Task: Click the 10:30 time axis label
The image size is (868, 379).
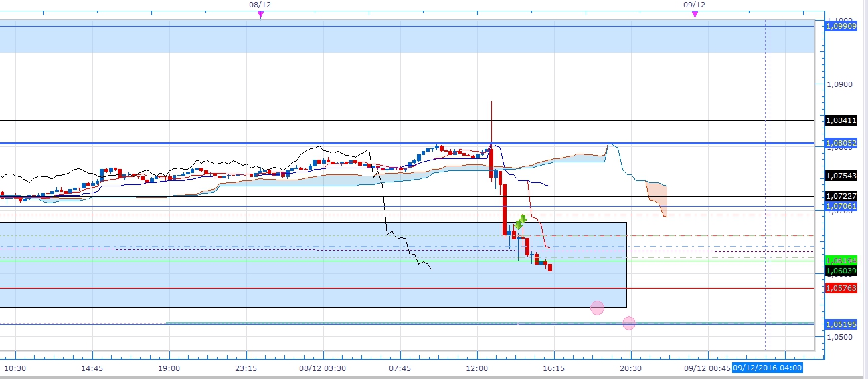Action: coord(15,368)
